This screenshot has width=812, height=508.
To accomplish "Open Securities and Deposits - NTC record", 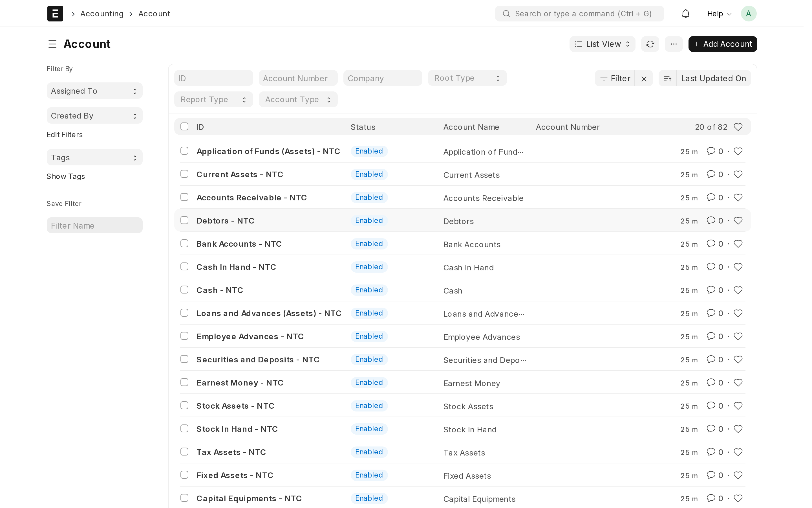I will (x=258, y=360).
